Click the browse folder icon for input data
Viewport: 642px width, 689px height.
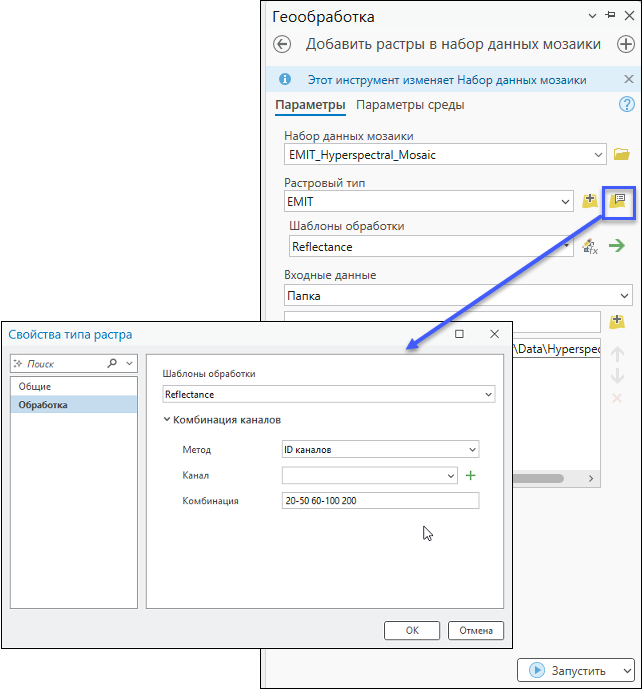click(617, 321)
